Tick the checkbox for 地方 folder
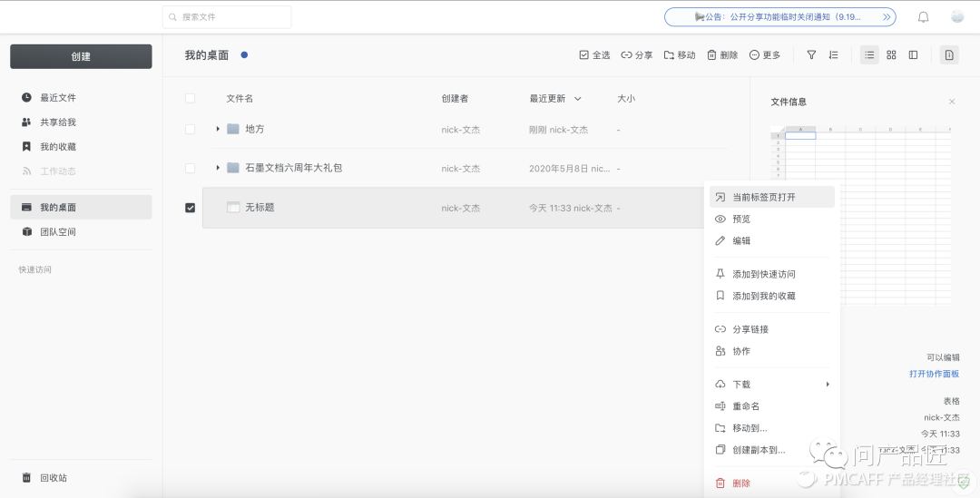The width and height of the screenshot is (980, 498). [190, 129]
